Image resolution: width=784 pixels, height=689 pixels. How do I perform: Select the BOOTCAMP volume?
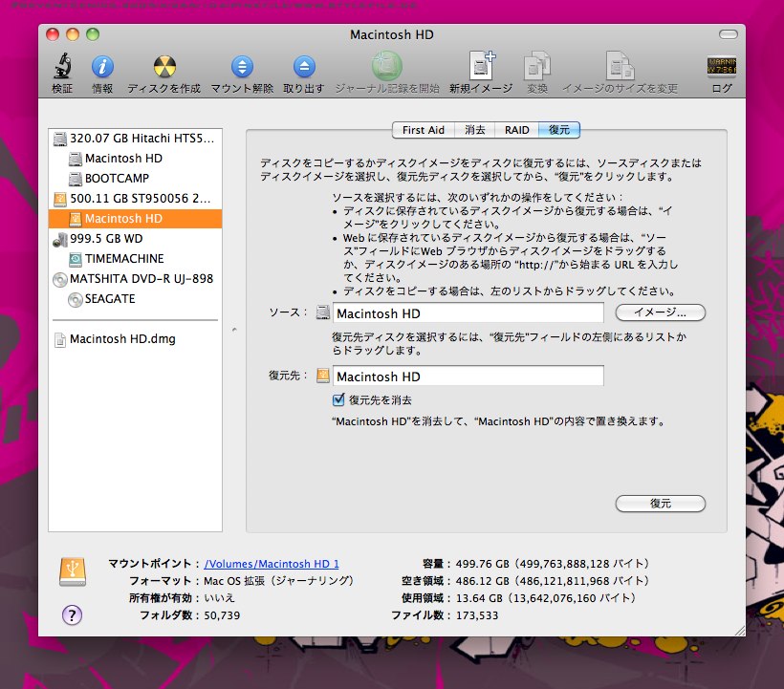pos(135,179)
